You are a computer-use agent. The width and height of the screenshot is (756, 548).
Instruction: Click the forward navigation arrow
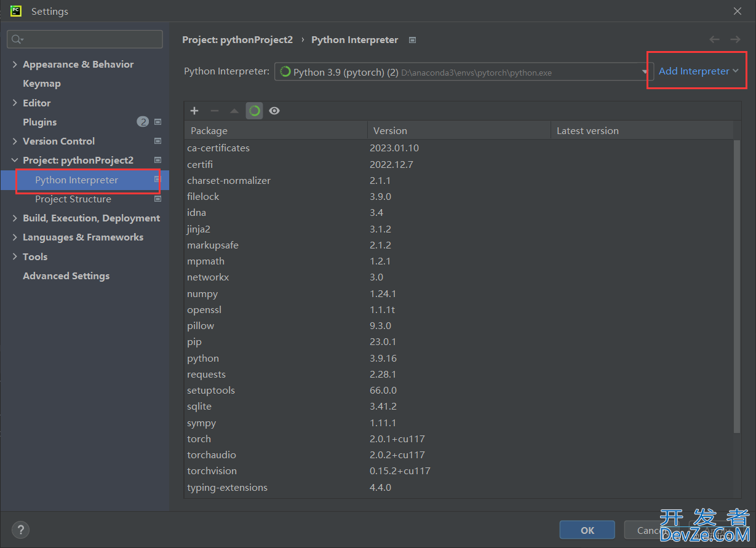[x=735, y=39]
